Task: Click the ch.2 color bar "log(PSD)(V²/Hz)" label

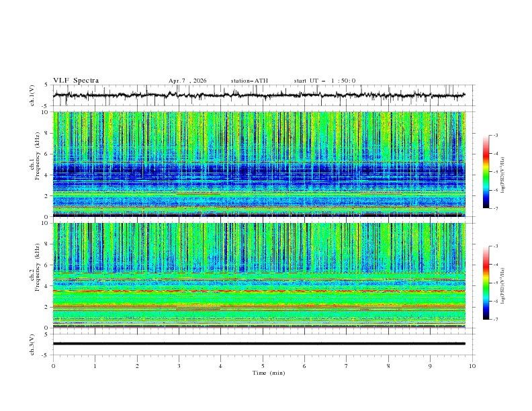Action: tap(503, 286)
